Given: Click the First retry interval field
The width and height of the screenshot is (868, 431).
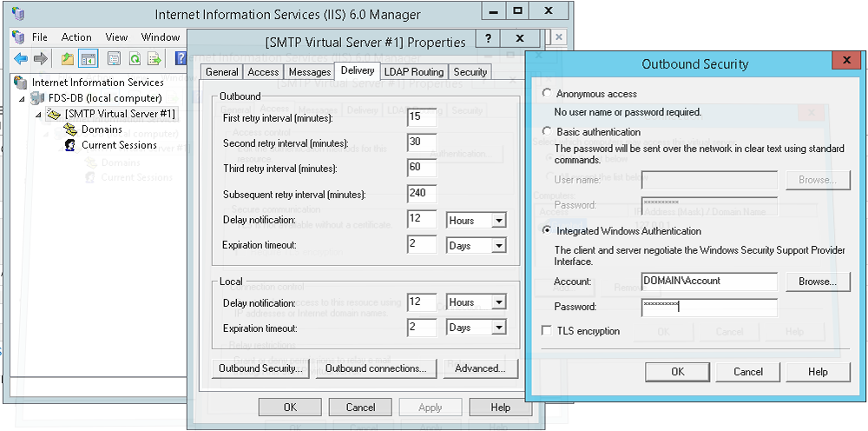Looking at the screenshot, I should click(x=422, y=118).
